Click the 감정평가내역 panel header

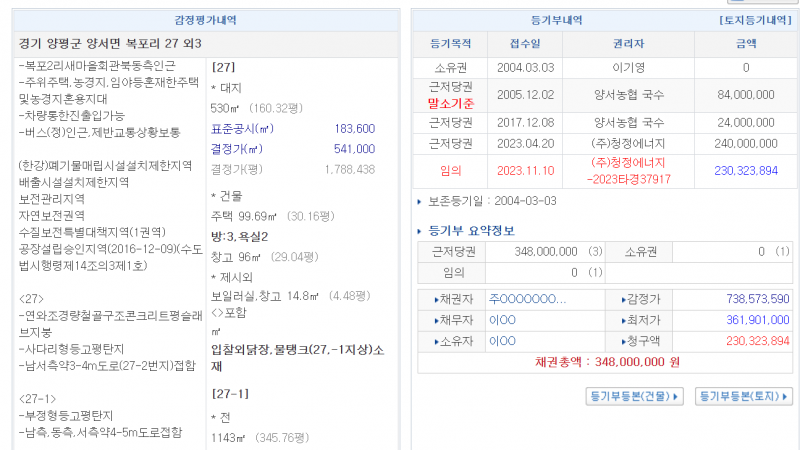coord(200,20)
